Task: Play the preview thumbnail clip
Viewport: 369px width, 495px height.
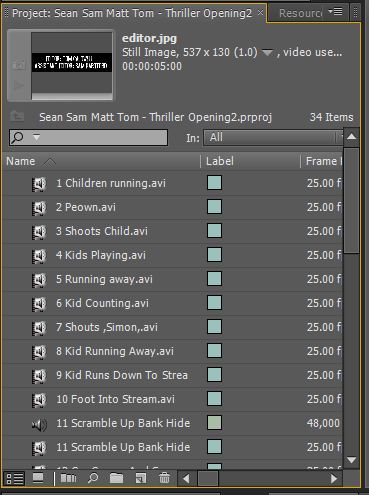Action: [18, 86]
